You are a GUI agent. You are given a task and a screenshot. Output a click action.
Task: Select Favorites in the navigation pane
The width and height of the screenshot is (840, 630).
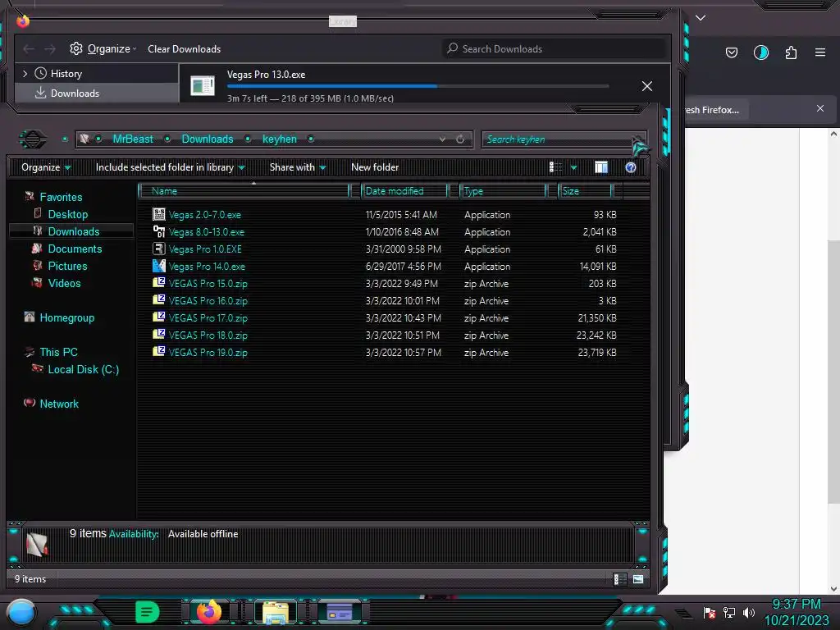[x=61, y=197]
